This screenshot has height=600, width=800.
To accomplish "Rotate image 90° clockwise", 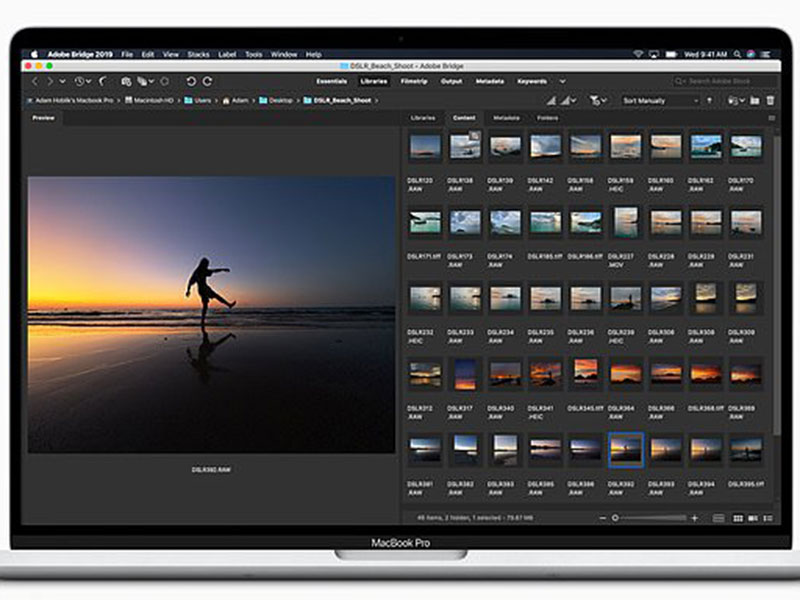I will click(x=207, y=81).
